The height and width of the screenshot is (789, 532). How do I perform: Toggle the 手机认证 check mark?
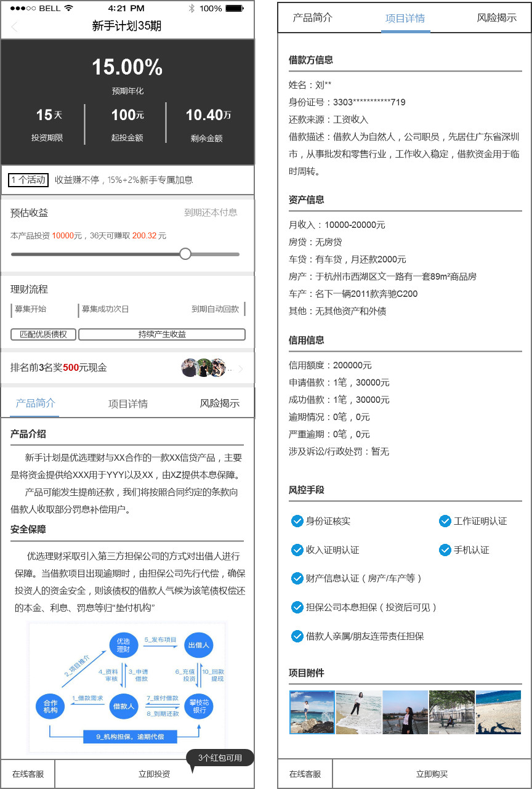point(445,550)
